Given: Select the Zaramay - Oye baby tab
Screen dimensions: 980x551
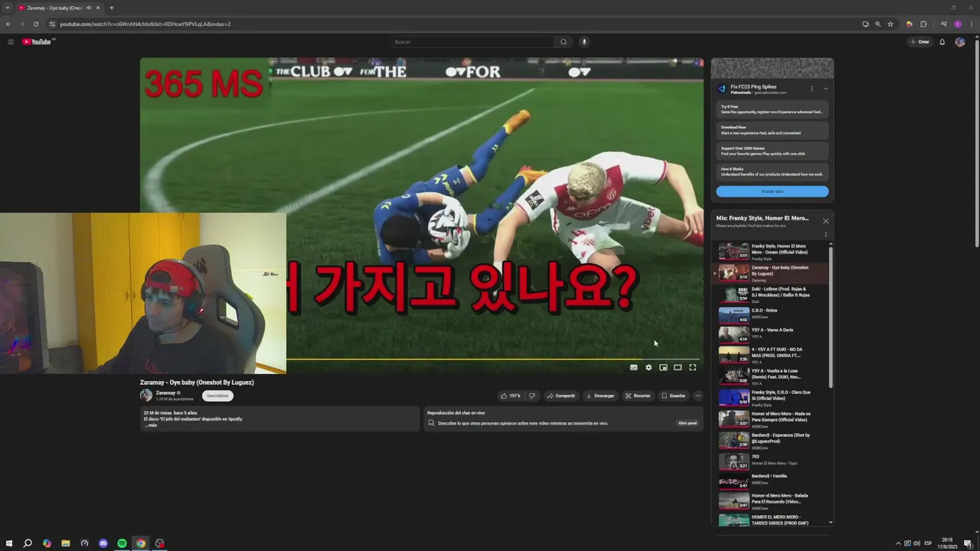Looking at the screenshot, I should [60, 8].
